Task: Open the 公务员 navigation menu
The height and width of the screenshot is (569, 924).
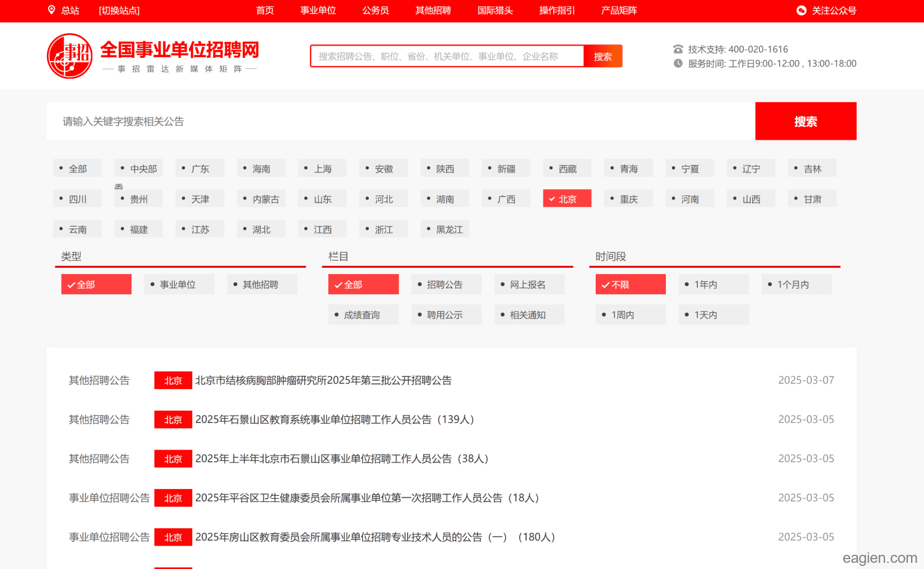Action: point(375,10)
